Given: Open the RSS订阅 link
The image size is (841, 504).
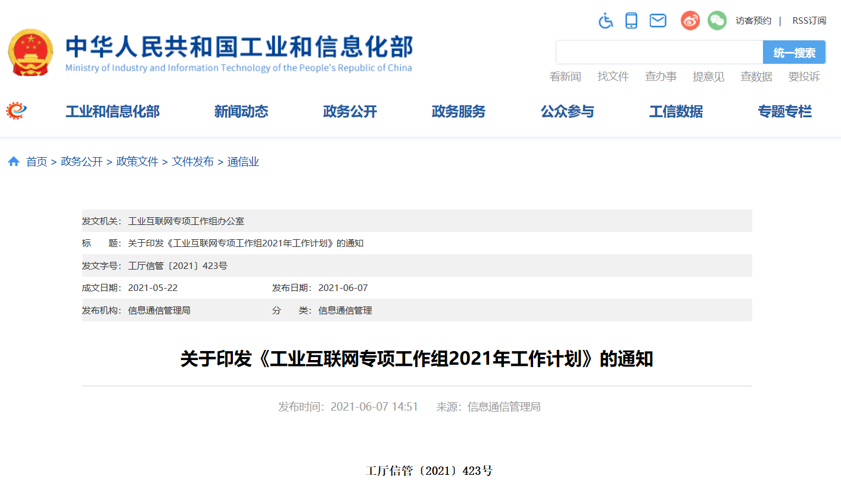Looking at the screenshot, I should (x=809, y=21).
